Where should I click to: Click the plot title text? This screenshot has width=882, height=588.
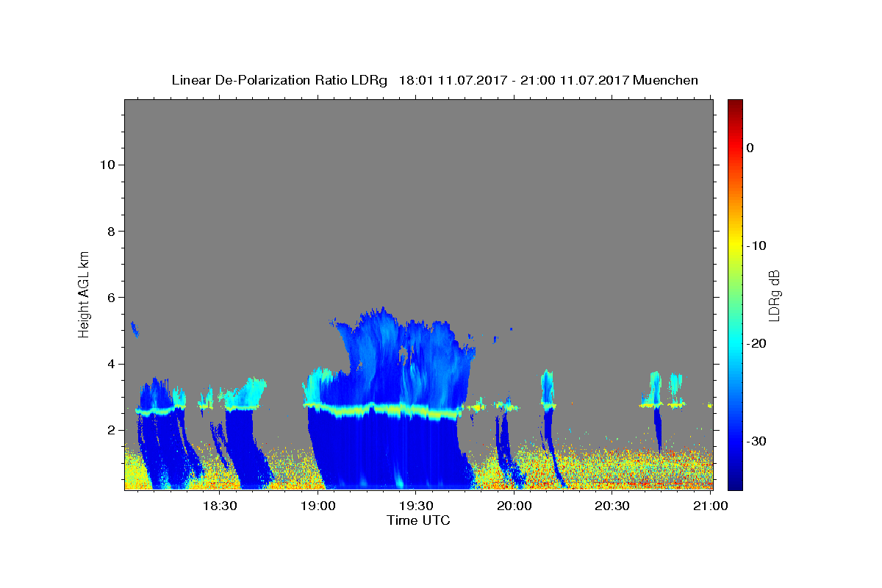click(434, 80)
